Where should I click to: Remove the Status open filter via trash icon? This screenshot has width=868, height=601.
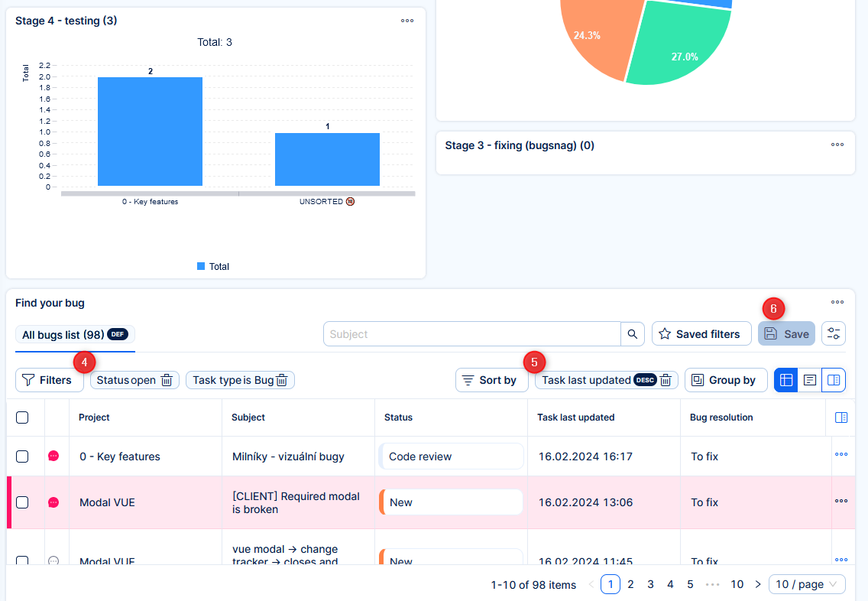pyautogui.click(x=167, y=380)
